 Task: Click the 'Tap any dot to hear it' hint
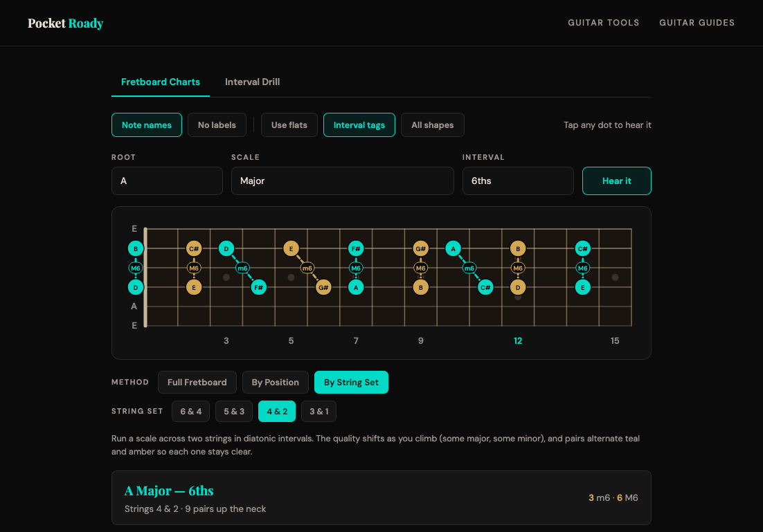[x=607, y=125]
